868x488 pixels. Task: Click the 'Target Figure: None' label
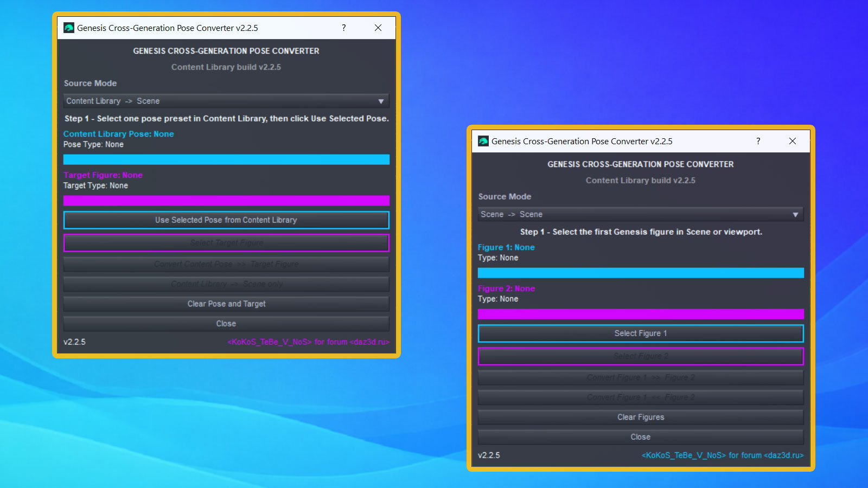tap(103, 175)
